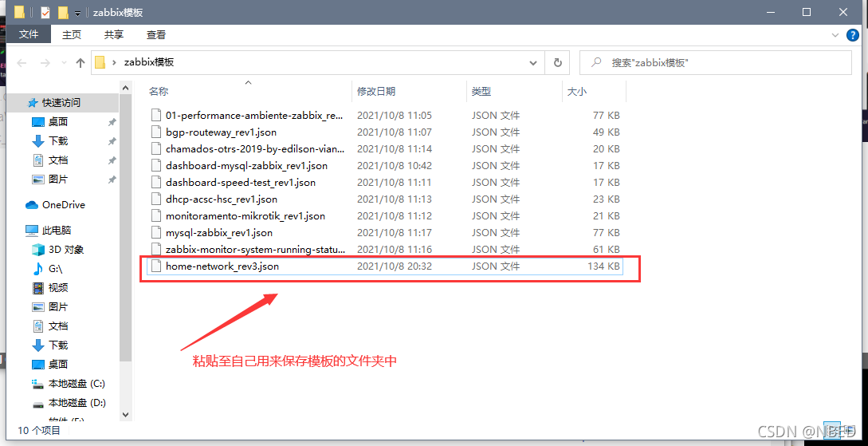Screen dimensions: 868x446
Task: Switch to the 查看 ribbon tab
Action: point(156,34)
